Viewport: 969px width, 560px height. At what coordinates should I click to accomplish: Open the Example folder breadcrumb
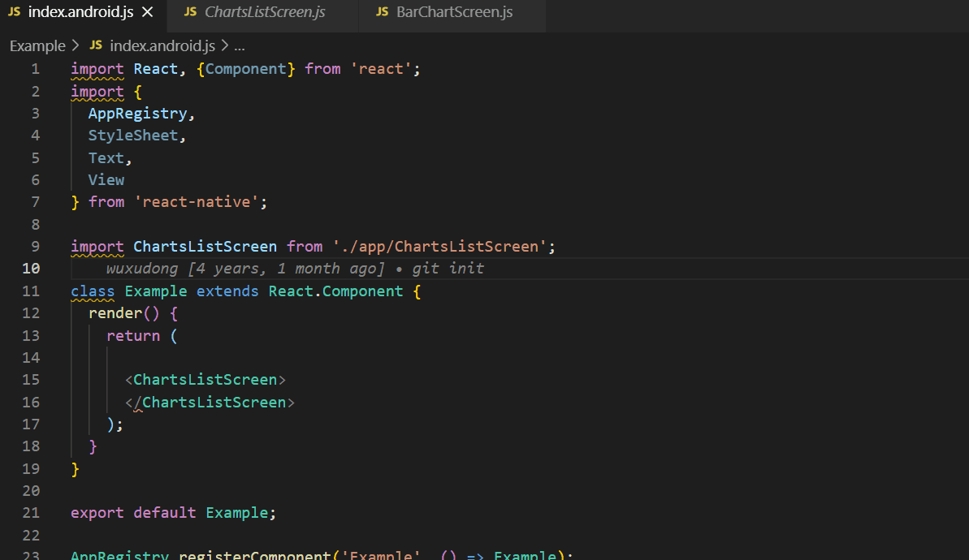click(x=37, y=45)
